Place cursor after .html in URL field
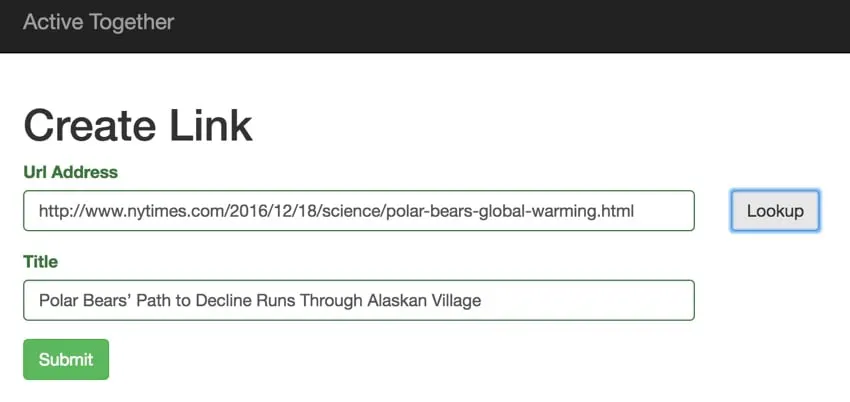The image size is (850, 402). click(634, 211)
